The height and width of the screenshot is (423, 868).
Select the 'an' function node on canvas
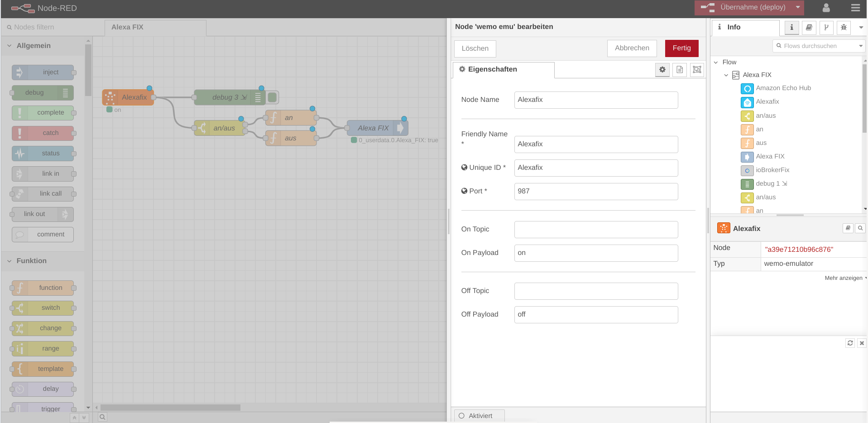291,118
